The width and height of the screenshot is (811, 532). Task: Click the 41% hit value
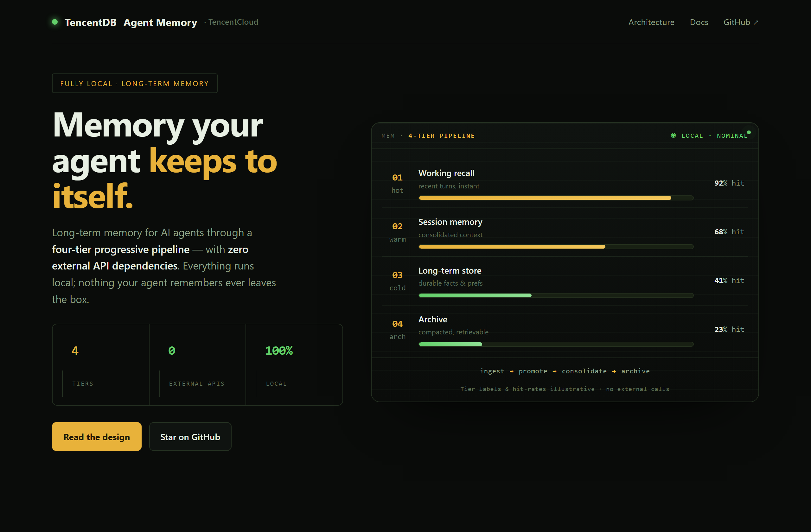pos(729,280)
